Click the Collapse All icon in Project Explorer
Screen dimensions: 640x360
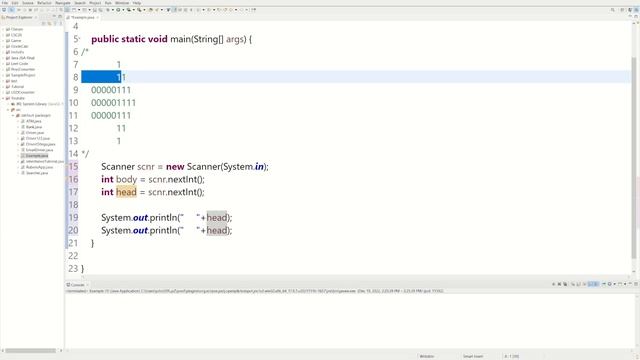click(44, 23)
